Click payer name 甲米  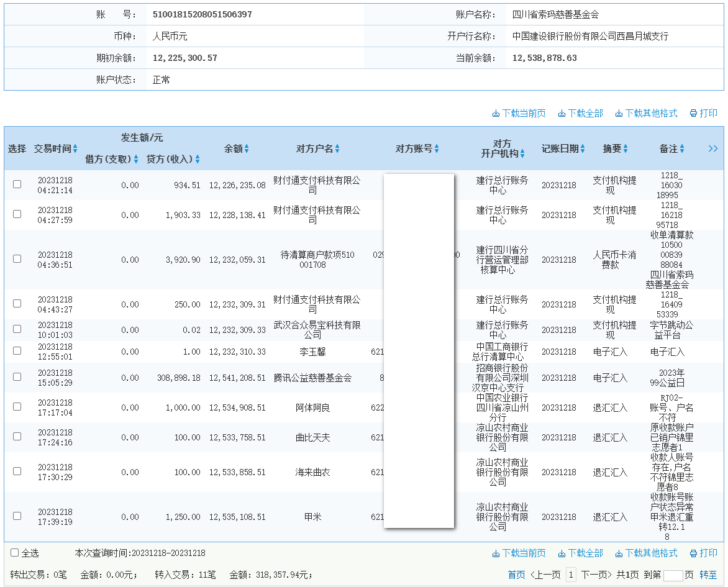click(x=312, y=517)
